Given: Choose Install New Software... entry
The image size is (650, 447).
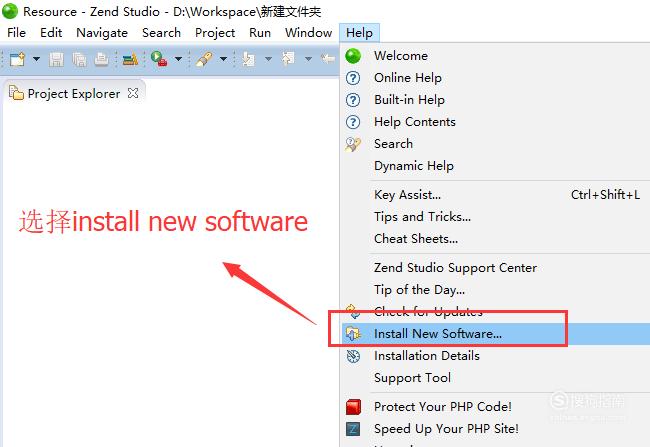Looking at the screenshot, I should point(495,333).
